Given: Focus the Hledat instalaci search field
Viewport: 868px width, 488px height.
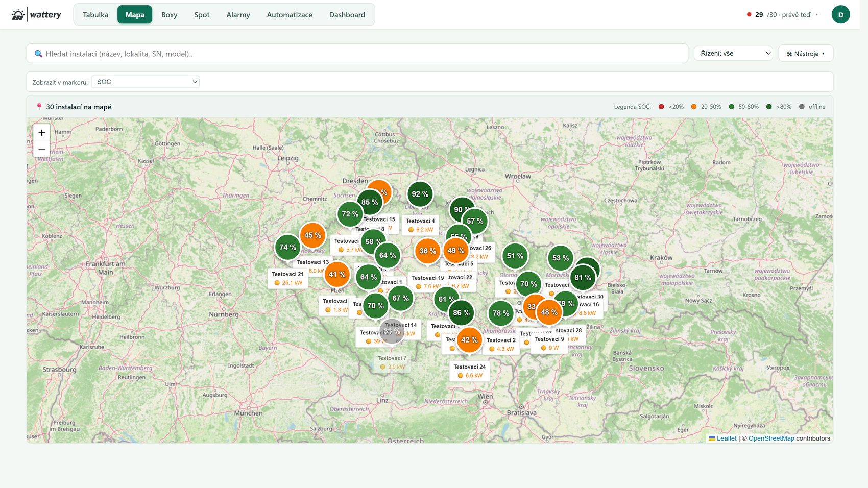Looking at the screenshot, I should click(x=357, y=54).
